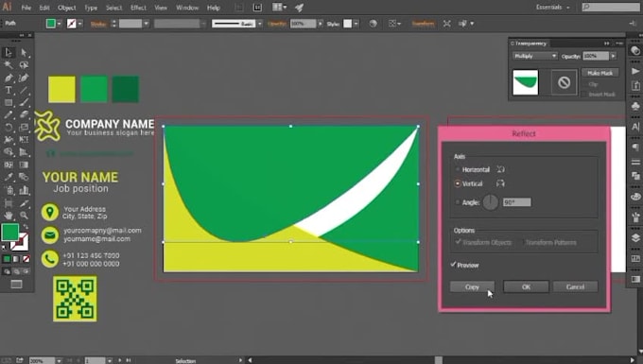
Task: Click OK in Reflect dialog
Action: (x=526, y=286)
